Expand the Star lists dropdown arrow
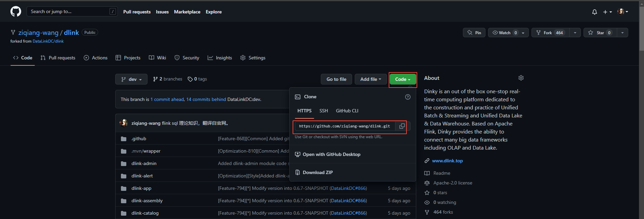Viewport: 644px width, 219px height. (x=622, y=33)
